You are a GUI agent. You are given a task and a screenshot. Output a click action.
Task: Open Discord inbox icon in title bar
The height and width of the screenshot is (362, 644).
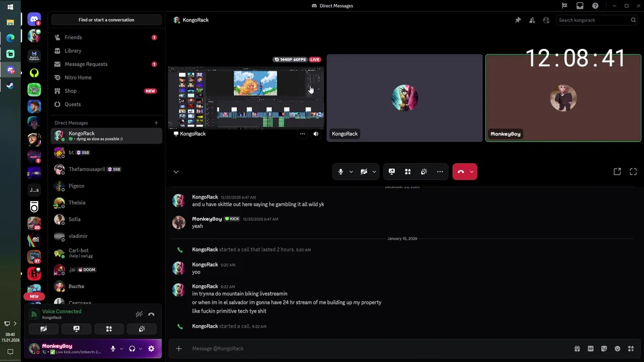coord(580,6)
